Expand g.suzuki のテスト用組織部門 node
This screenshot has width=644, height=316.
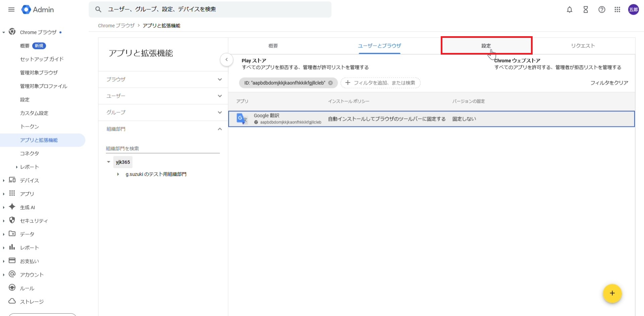[x=118, y=174]
